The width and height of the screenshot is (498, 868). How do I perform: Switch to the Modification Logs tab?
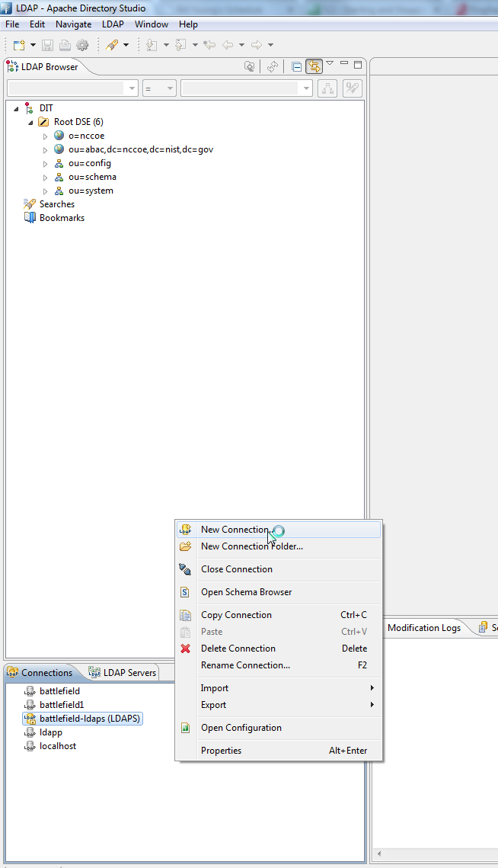click(424, 628)
